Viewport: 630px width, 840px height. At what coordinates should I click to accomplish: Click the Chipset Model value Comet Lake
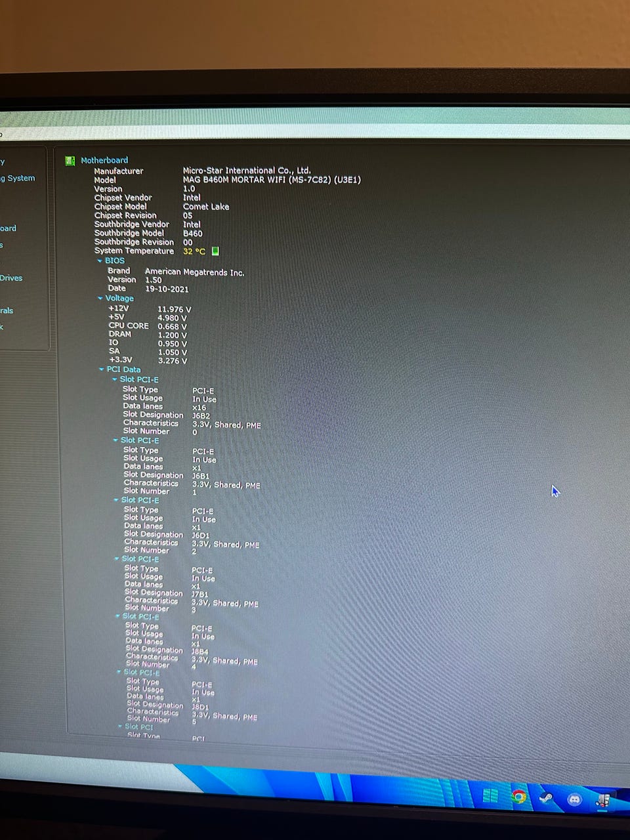tap(206, 207)
